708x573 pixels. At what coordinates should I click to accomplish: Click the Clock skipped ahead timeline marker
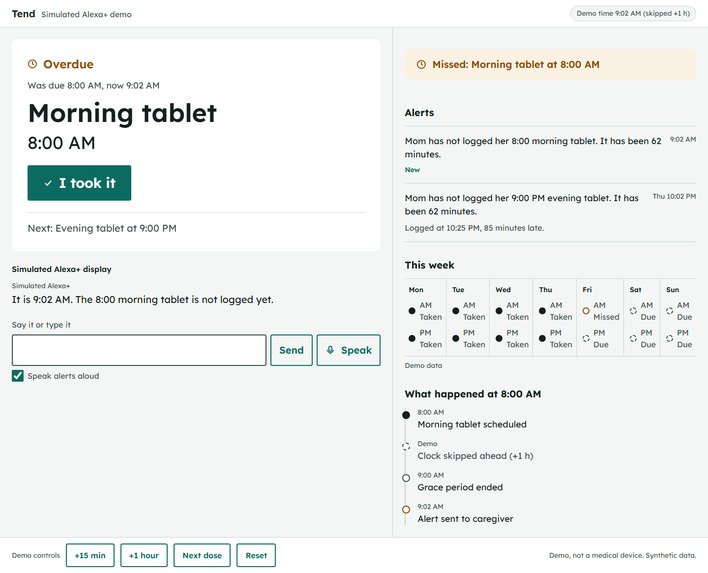(x=406, y=446)
